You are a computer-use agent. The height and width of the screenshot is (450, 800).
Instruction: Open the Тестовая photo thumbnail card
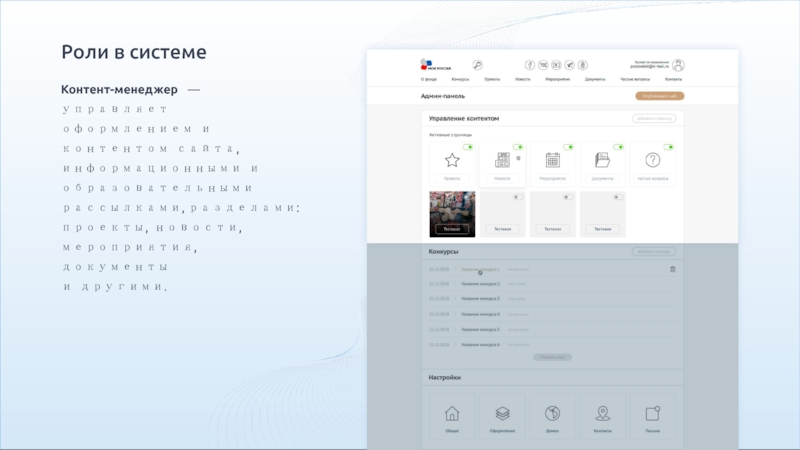click(452, 214)
